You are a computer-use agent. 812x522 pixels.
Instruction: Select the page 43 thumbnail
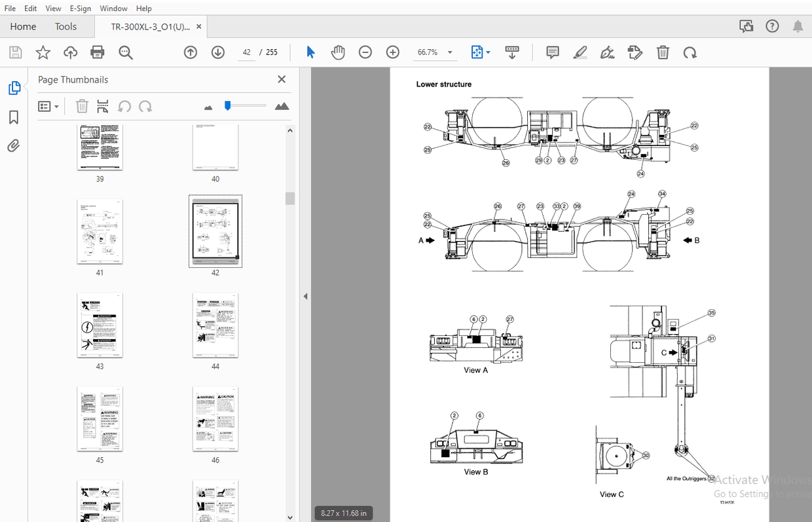point(100,326)
